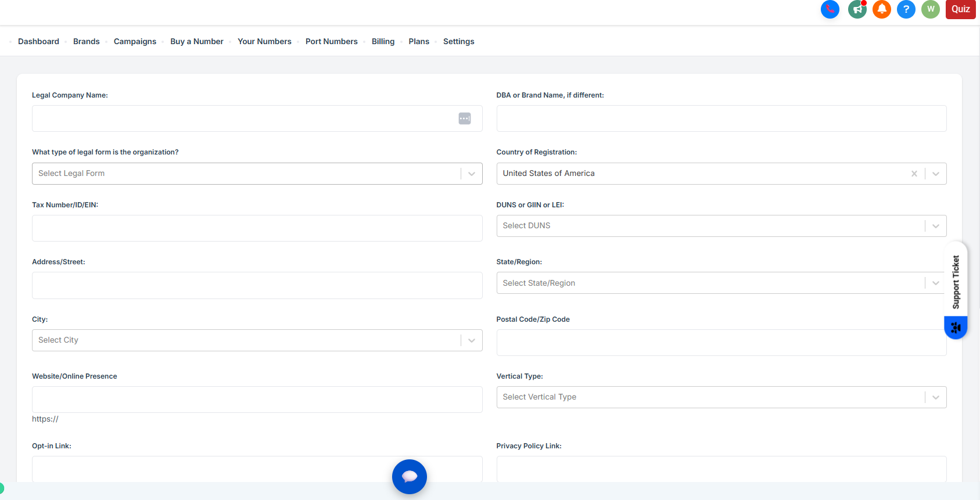The width and height of the screenshot is (980, 500).
Task: Click the autofill icon in Legal Company Name
Action: [x=464, y=118]
